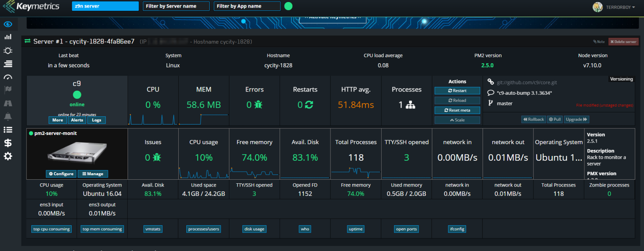Toggle the swap arrows beside Server #1

point(27,41)
